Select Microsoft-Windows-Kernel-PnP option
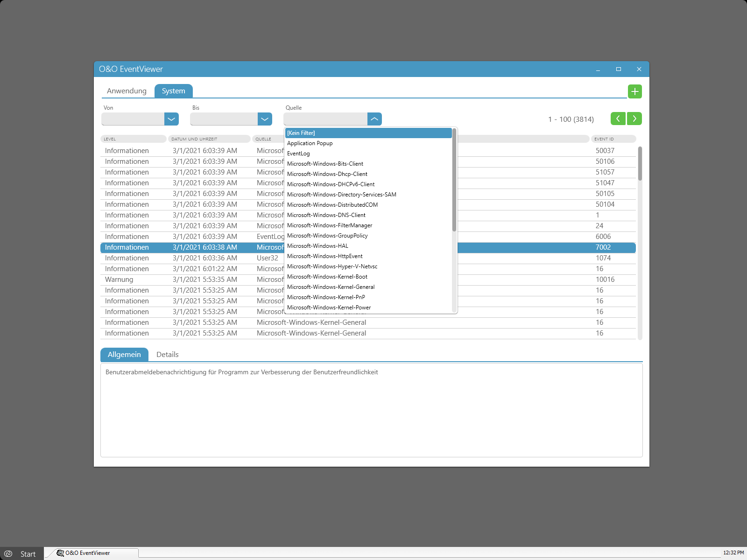 tap(368, 297)
